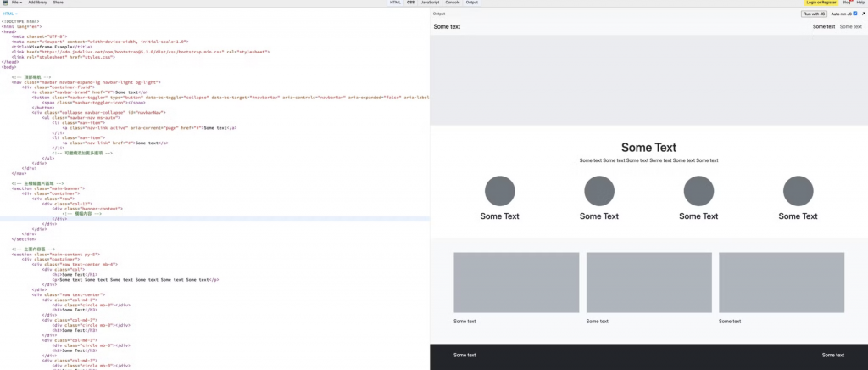Viewport: 868px width, 370px height.
Task: Click the navbar-toggler button code line
Action: click(231, 97)
